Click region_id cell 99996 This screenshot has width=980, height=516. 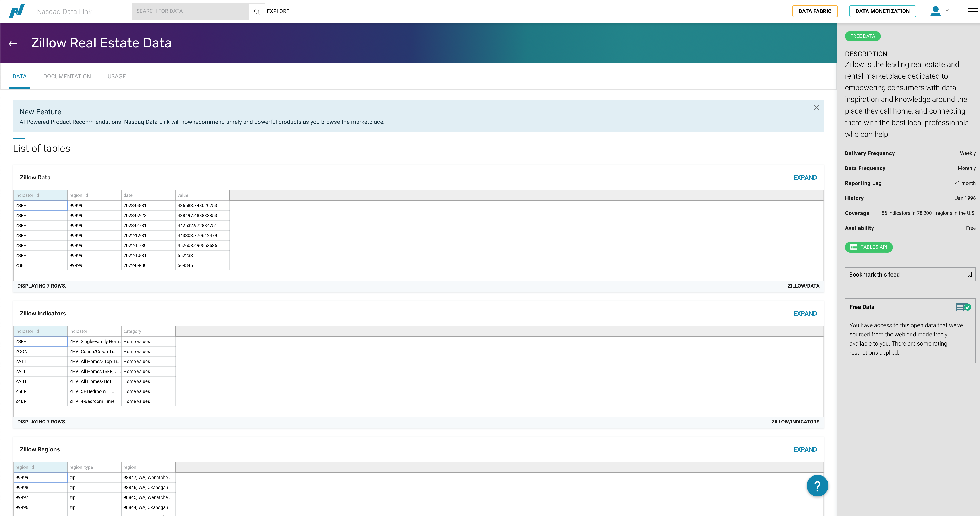(40, 507)
